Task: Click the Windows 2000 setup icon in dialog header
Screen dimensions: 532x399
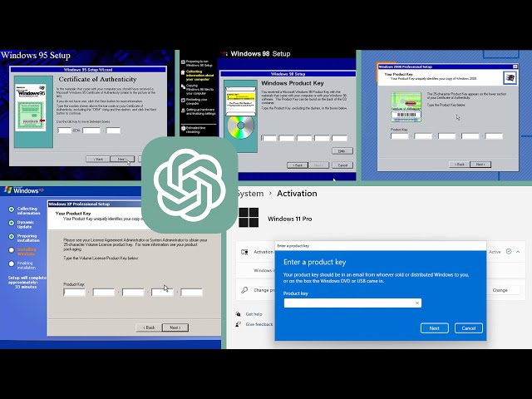Action: 510,78
